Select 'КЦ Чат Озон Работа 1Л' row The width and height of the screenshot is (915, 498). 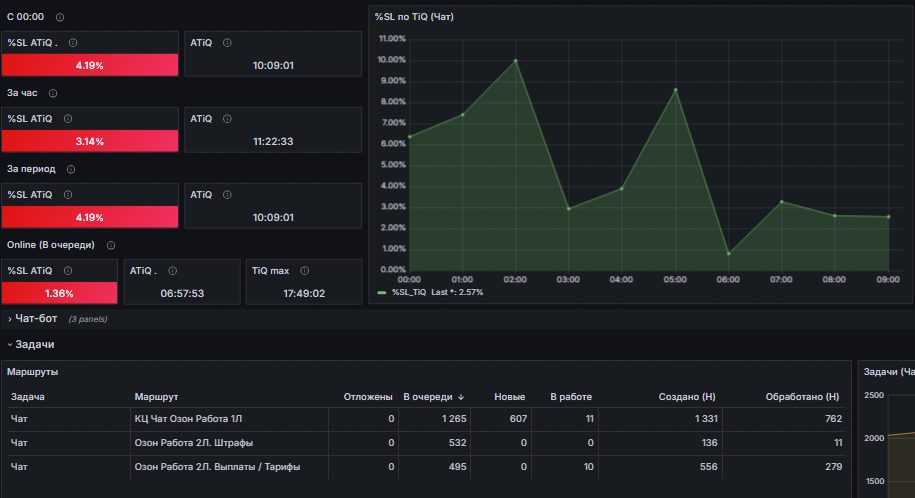tap(427, 419)
